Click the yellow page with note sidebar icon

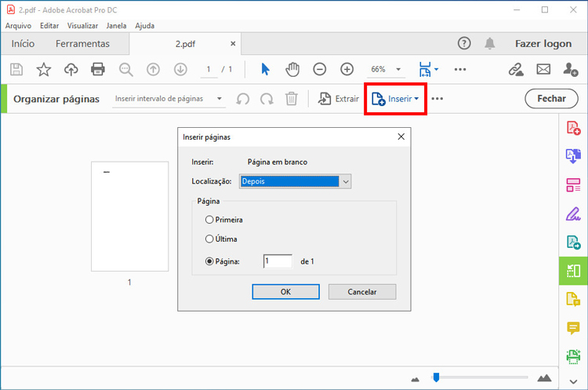point(573,299)
